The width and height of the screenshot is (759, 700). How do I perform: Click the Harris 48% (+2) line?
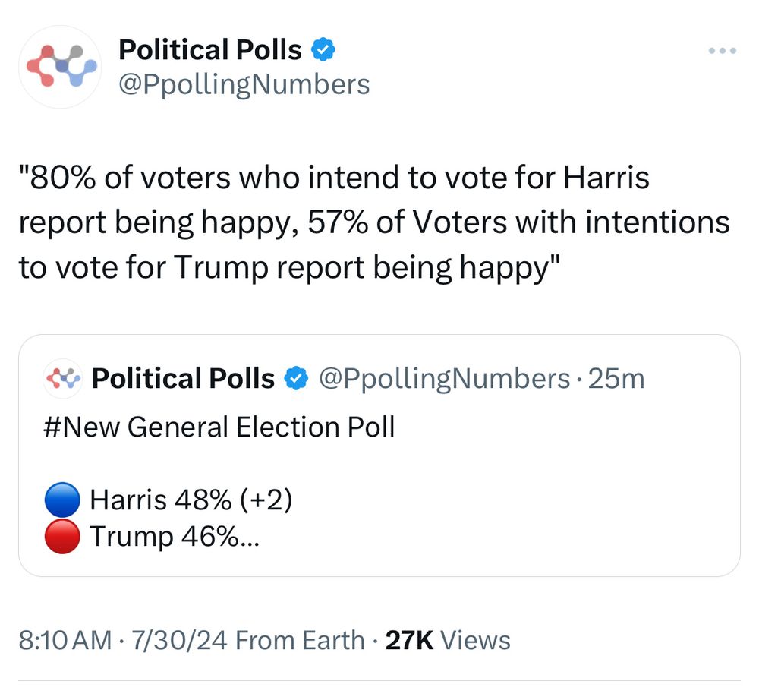point(191,500)
